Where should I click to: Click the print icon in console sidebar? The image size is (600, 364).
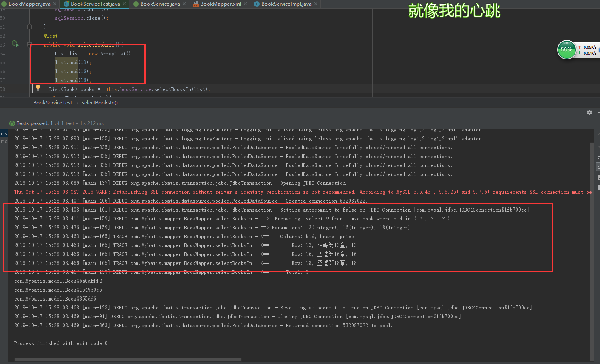point(598,177)
